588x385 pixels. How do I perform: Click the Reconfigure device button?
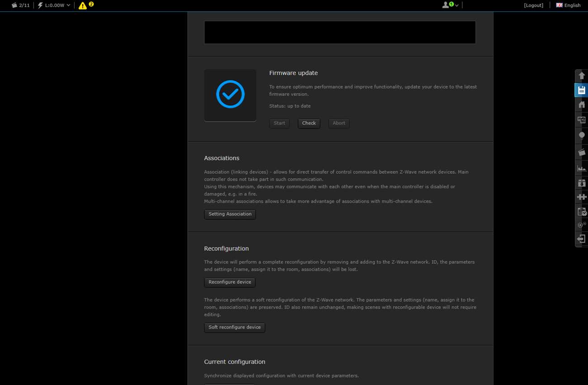pos(230,282)
